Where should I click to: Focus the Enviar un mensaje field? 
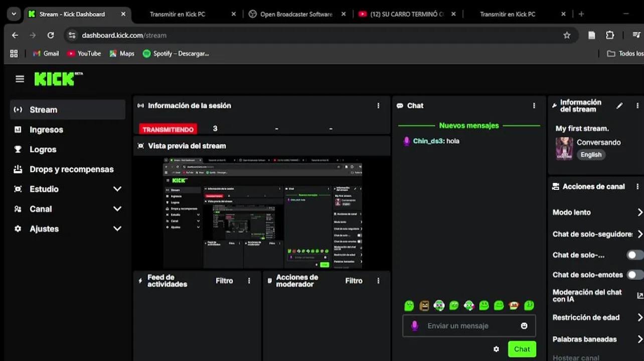click(x=469, y=326)
